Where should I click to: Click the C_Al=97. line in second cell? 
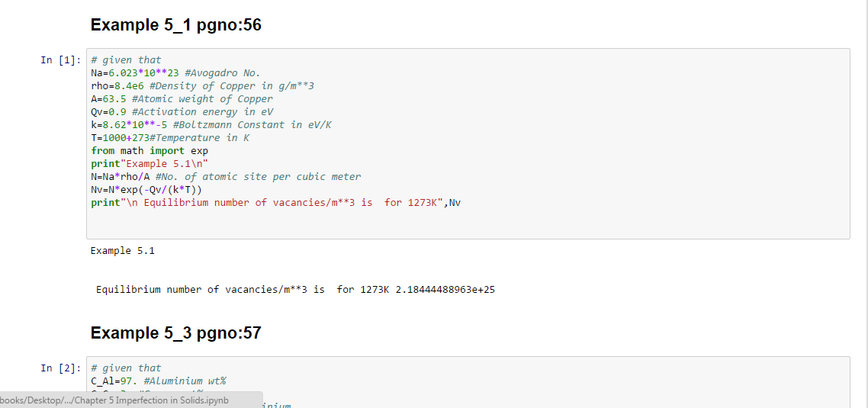pos(163,381)
